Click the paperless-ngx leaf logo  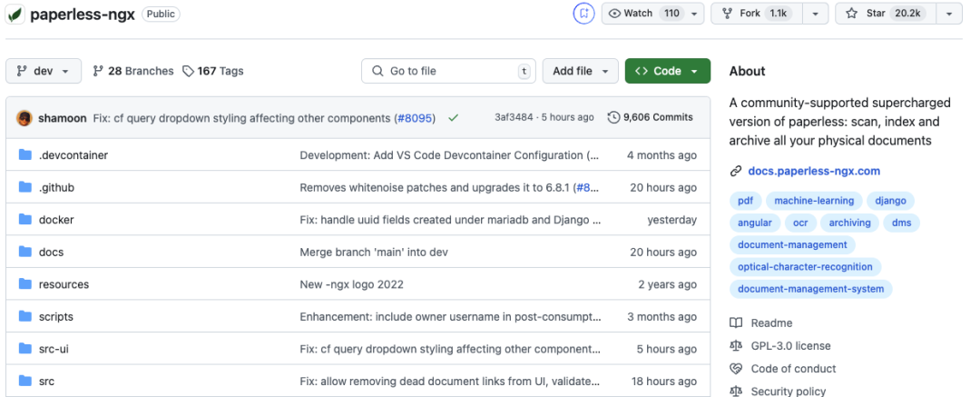click(x=15, y=15)
